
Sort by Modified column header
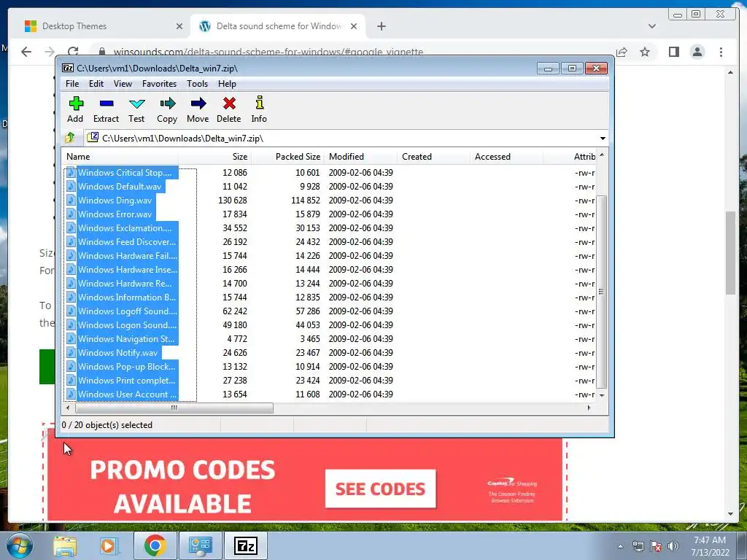(x=360, y=157)
